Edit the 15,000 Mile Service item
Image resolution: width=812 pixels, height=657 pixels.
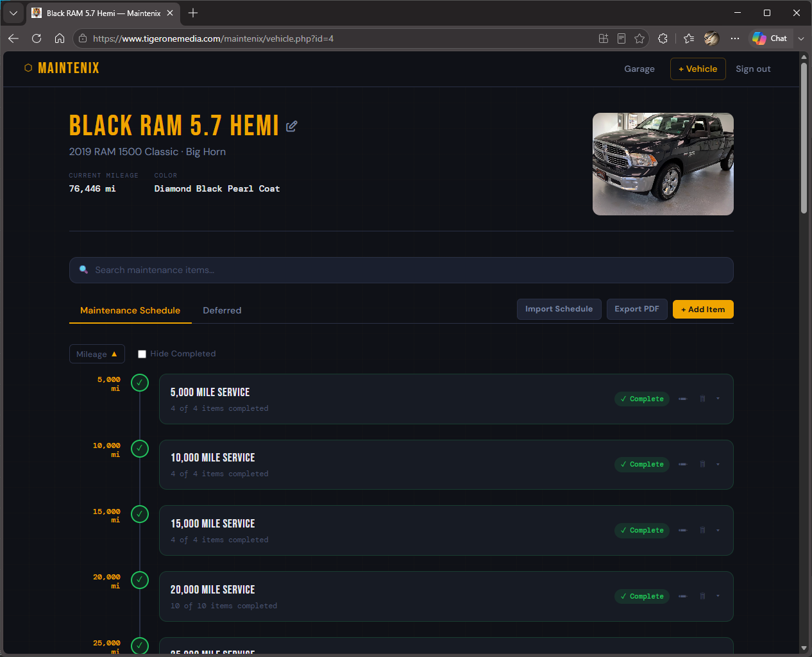pyautogui.click(x=682, y=530)
